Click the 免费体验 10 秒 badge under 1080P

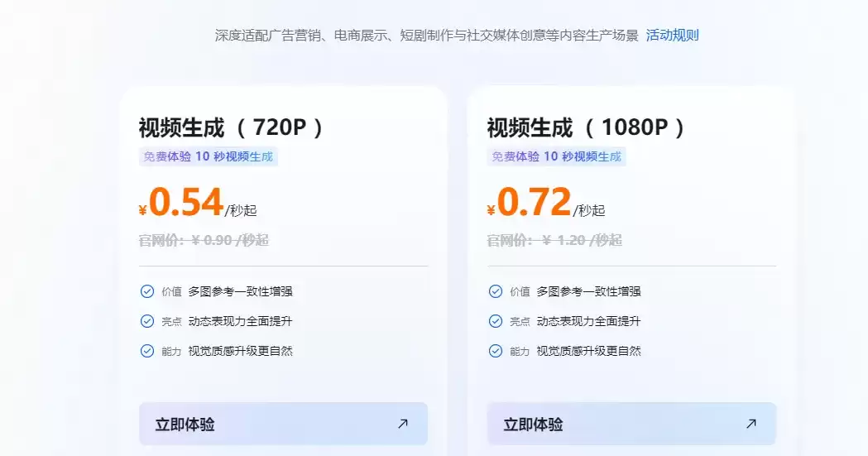point(556,156)
